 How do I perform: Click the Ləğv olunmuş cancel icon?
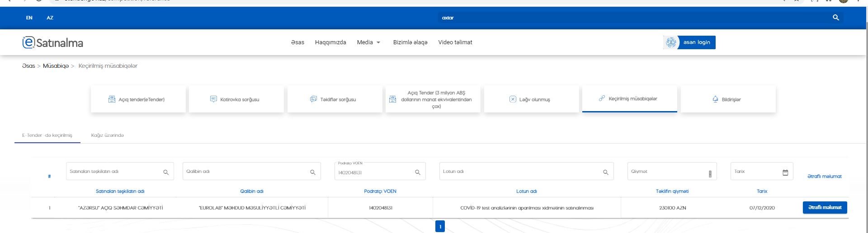coord(513,99)
